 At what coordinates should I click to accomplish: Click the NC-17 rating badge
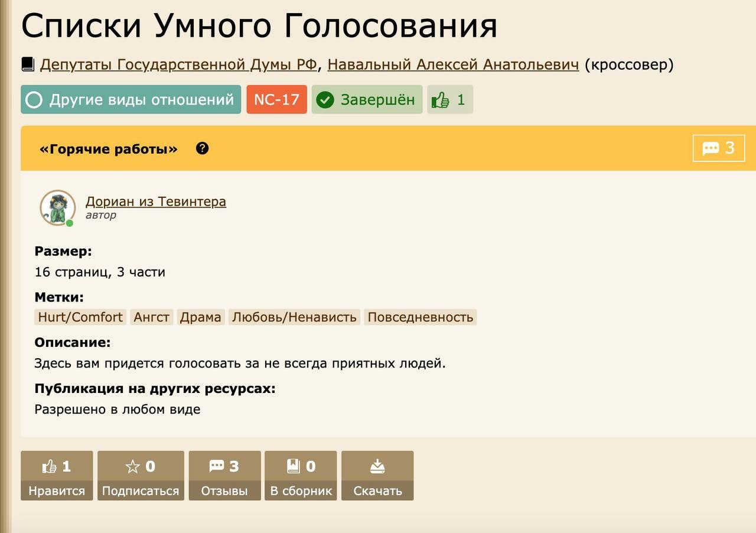point(277,99)
